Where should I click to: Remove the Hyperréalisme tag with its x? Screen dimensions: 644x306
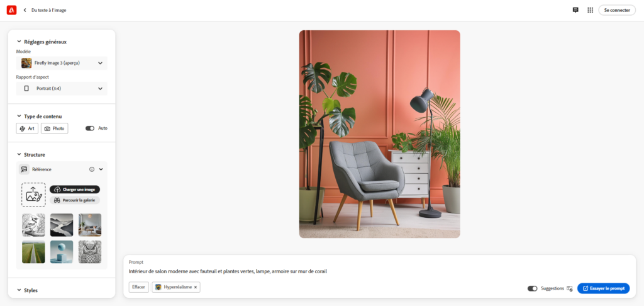click(196, 287)
